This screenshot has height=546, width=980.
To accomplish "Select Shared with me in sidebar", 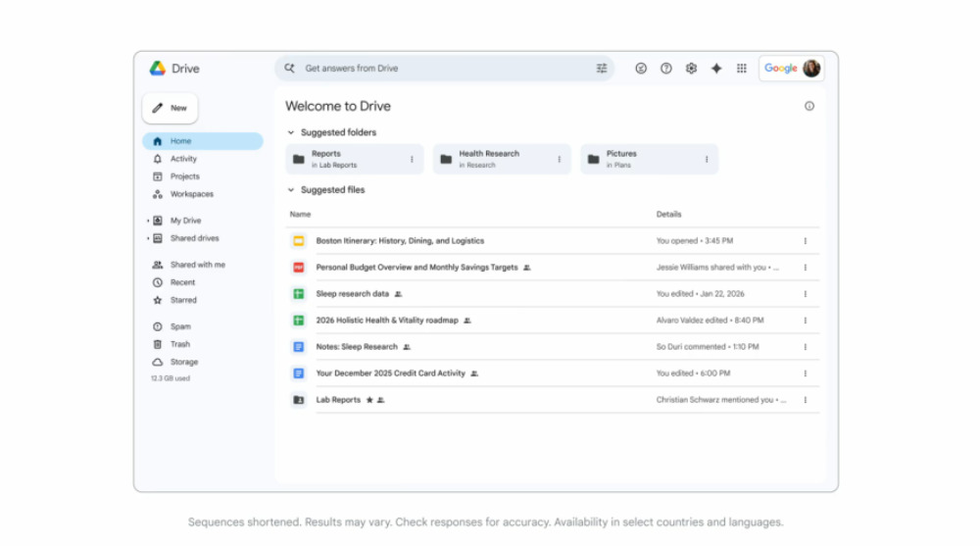I will tap(197, 265).
